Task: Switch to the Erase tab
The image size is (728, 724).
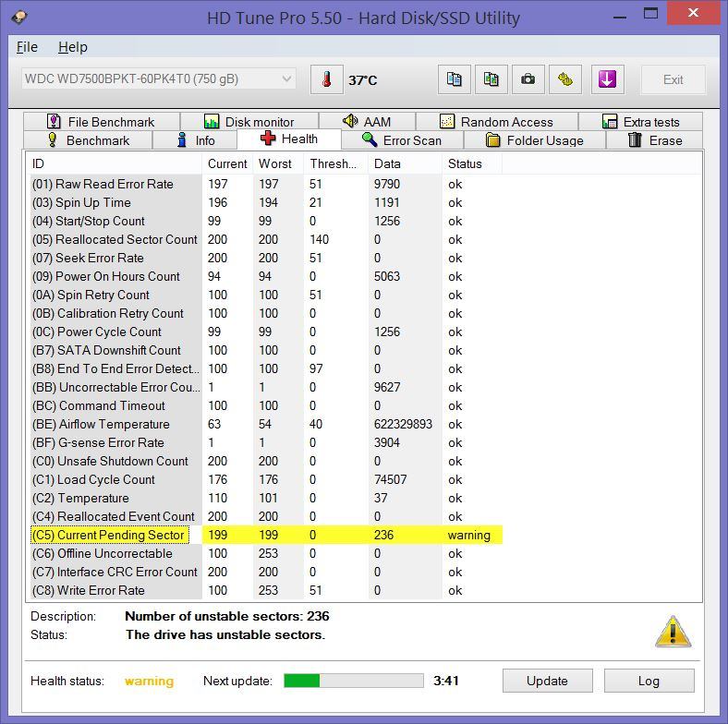Action: pos(654,140)
